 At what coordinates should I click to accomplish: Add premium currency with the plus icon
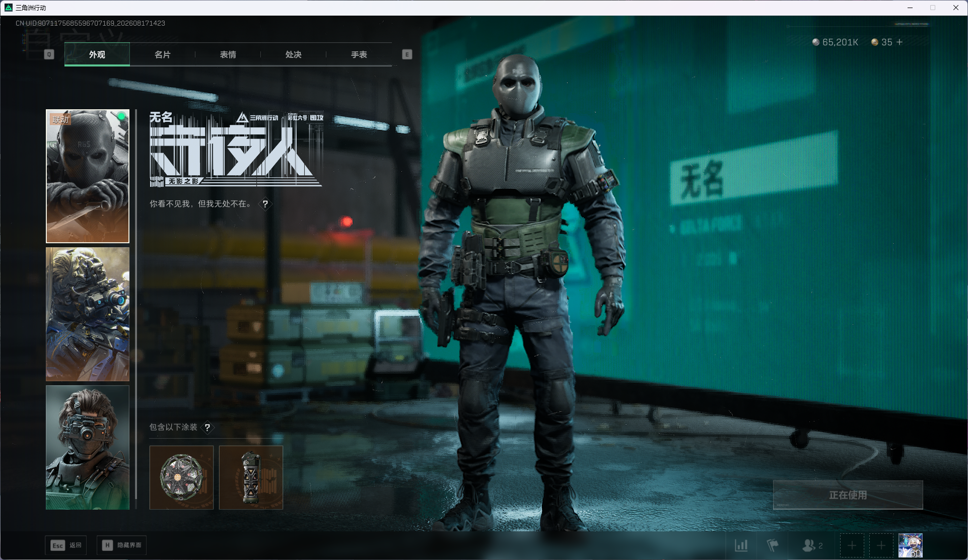pos(900,42)
